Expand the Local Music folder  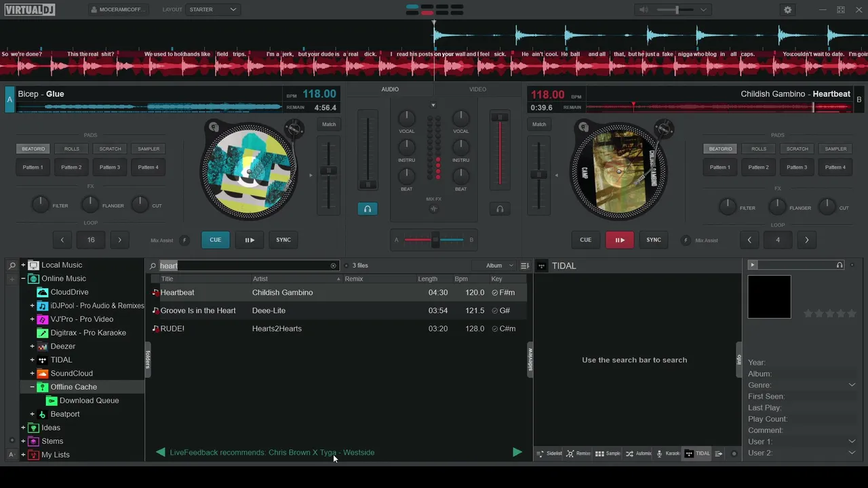tap(23, 265)
